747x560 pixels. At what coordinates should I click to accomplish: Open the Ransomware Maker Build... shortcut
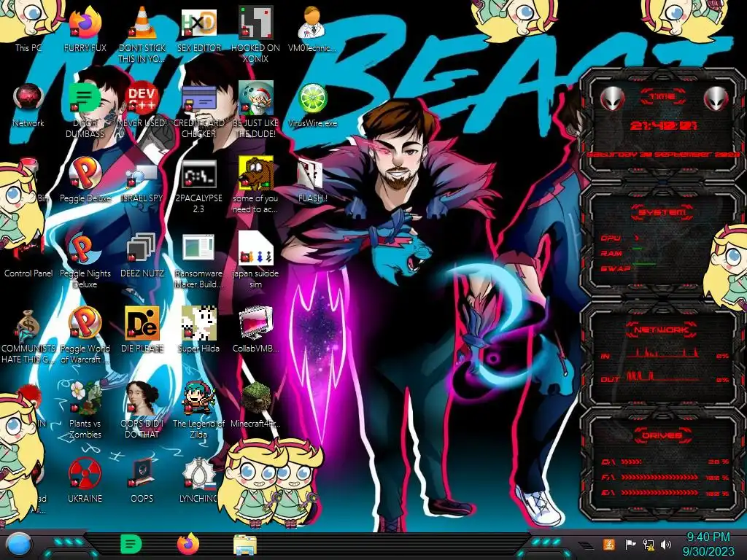coord(199,260)
